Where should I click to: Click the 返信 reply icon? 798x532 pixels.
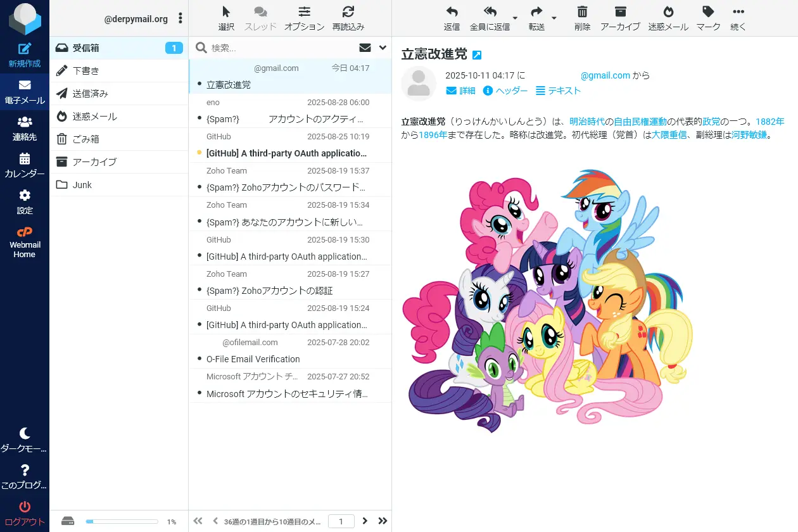tap(452, 12)
